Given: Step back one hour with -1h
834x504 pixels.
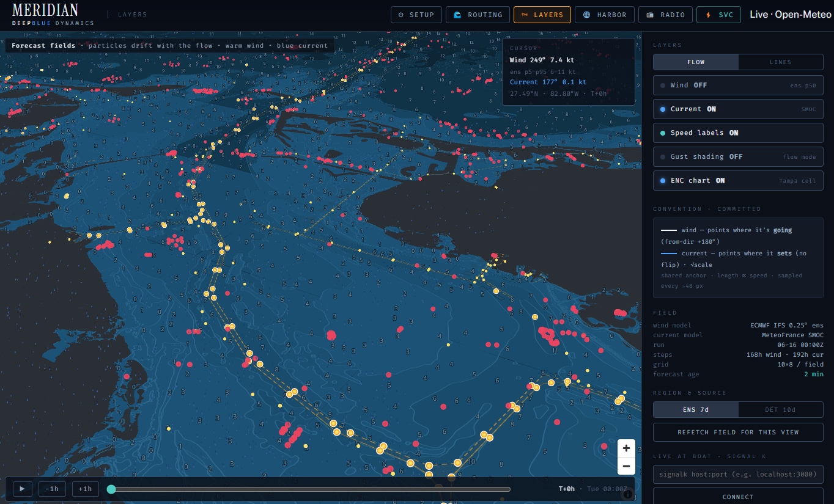Looking at the screenshot, I should 53,489.
